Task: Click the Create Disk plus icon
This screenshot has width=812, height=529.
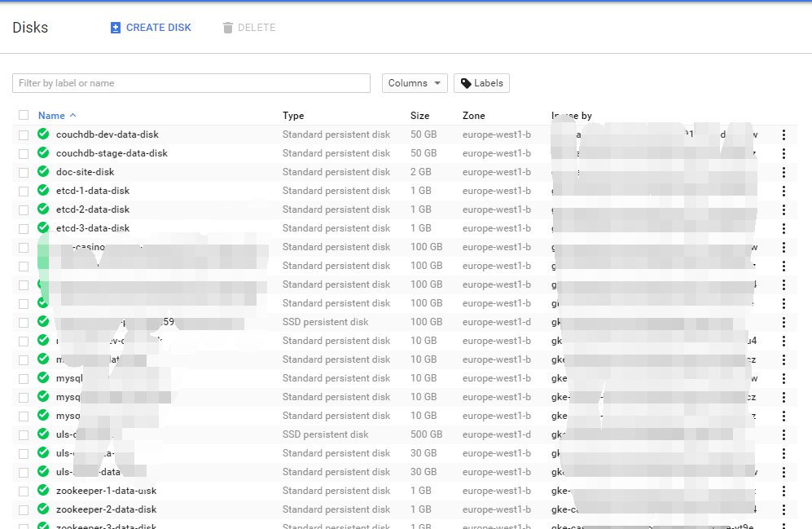Action: pyautogui.click(x=115, y=27)
